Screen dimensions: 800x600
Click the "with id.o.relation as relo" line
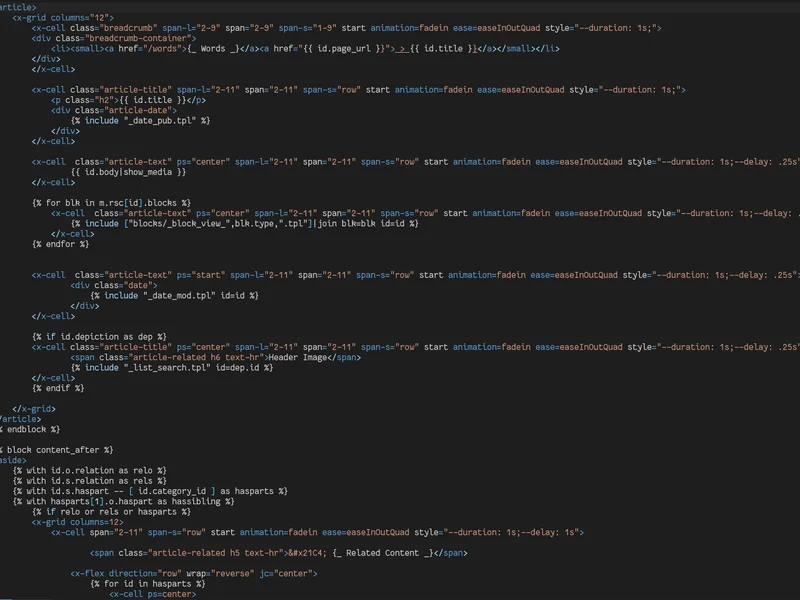[90, 470]
